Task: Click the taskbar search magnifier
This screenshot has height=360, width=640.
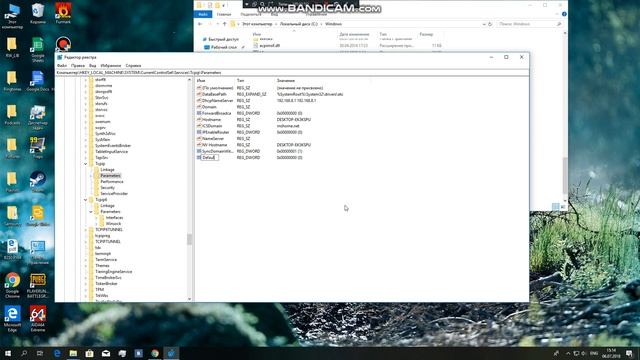Action: [x=24, y=353]
